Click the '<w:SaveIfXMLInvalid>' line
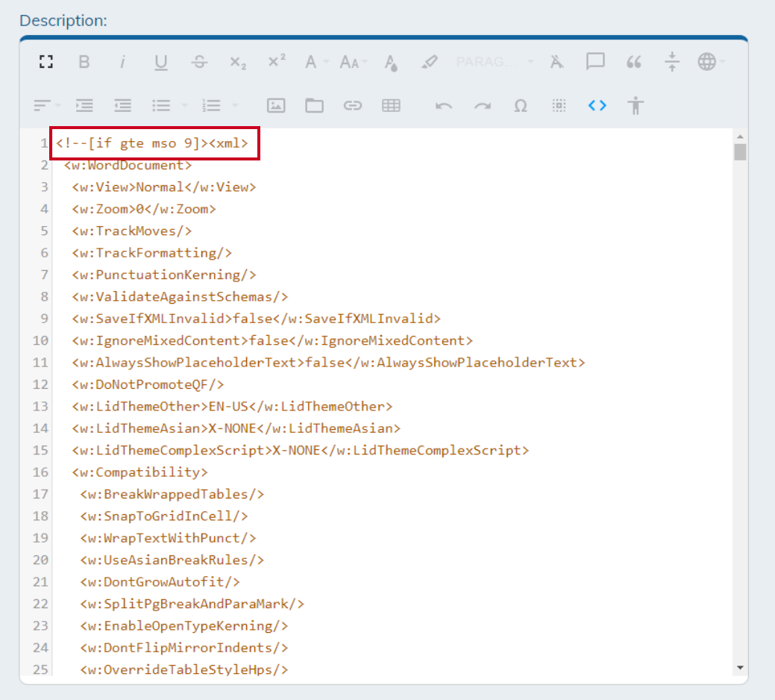775x700 pixels. pyautogui.click(x=256, y=319)
